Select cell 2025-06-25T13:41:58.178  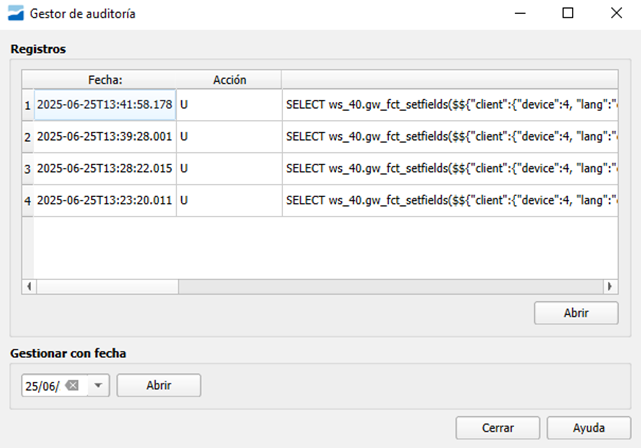[105, 105]
